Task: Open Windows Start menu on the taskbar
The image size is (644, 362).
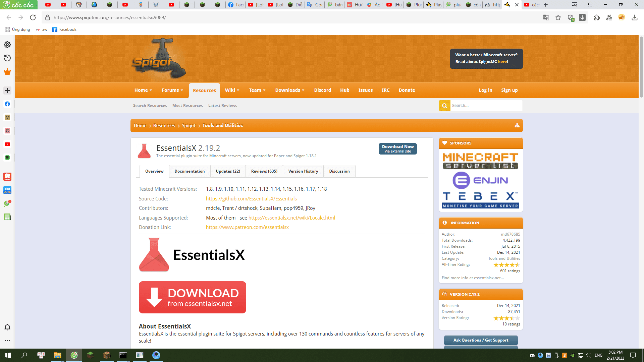Action: click(8, 355)
